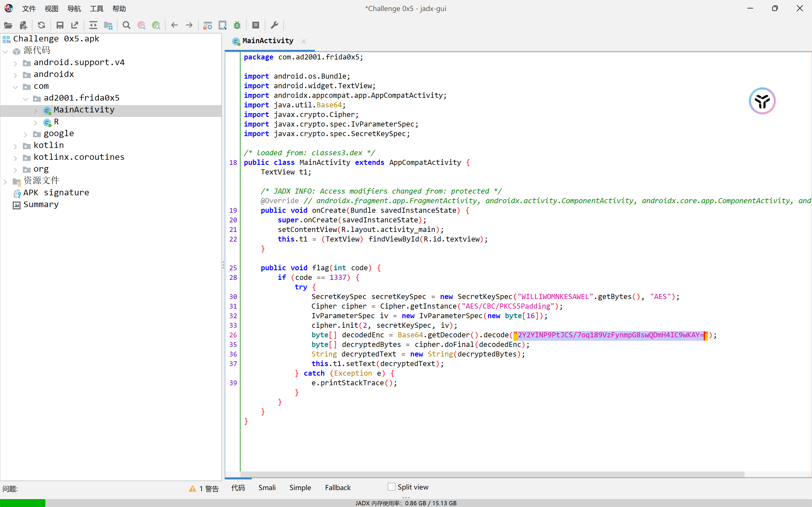Screen dimensions: 812x507
Task: Click the add files toolbar icon
Action: point(23,25)
